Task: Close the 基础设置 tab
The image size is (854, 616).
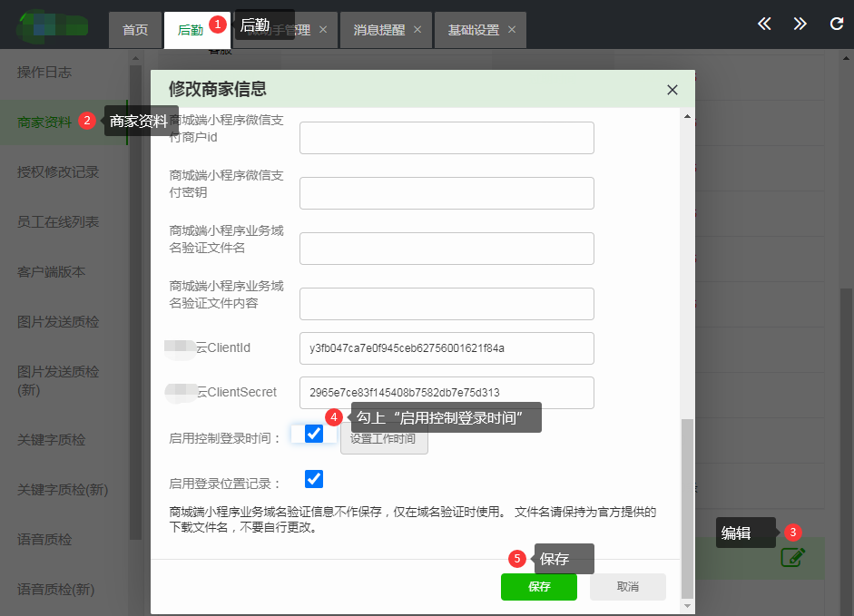Action: pyautogui.click(x=512, y=30)
